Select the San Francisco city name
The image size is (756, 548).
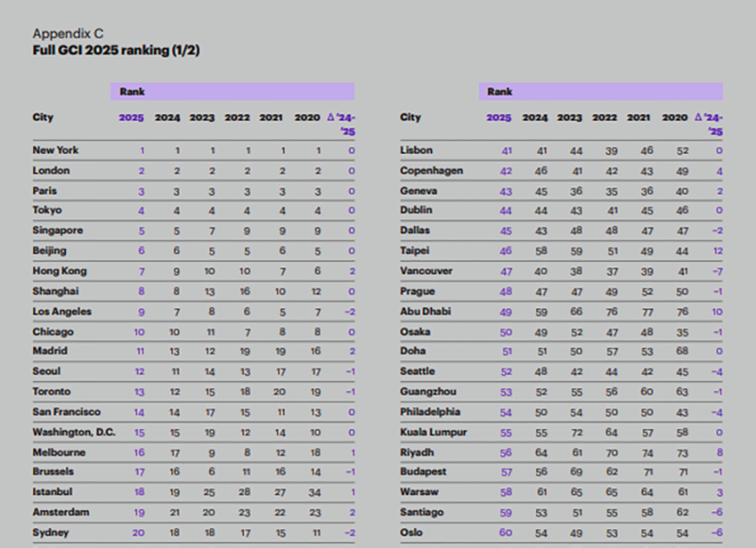pyautogui.click(x=65, y=412)
